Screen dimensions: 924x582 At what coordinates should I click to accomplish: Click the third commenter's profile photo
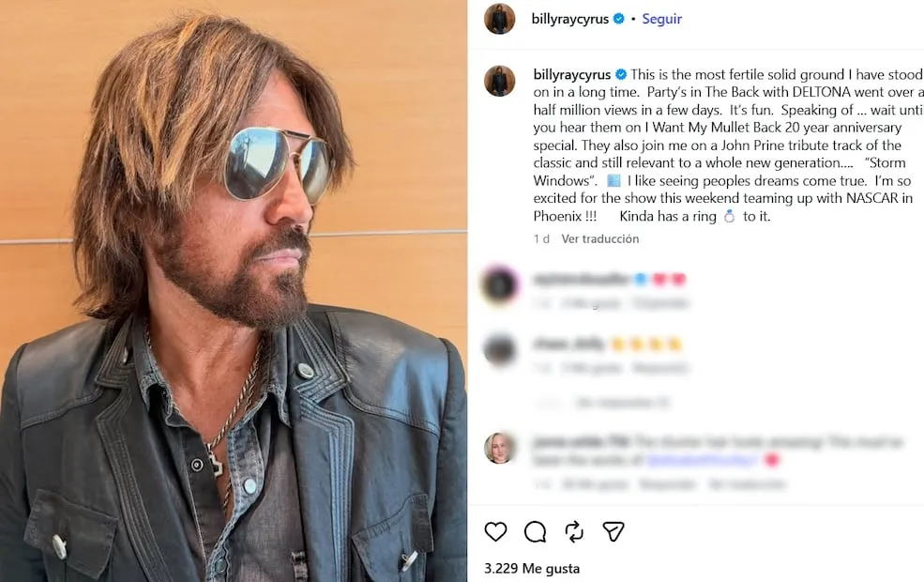(x=500, y=448)
